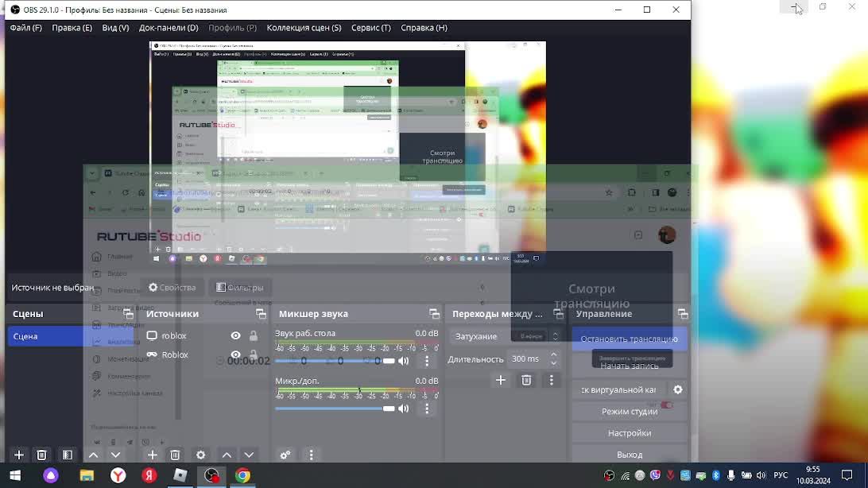868x488 pixels.
Task: Pop out the Управление dock panel
Action: tap(683, 314)
